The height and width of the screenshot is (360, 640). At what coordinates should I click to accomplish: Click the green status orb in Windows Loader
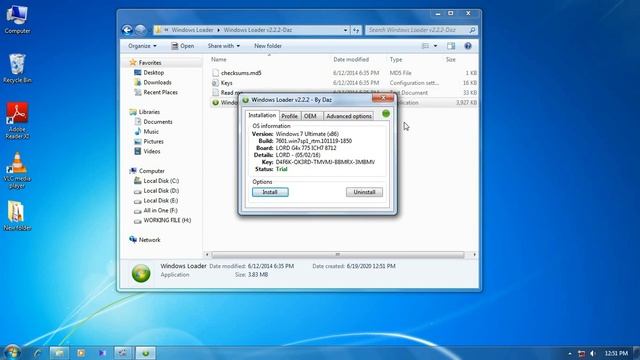pos(386,113)
